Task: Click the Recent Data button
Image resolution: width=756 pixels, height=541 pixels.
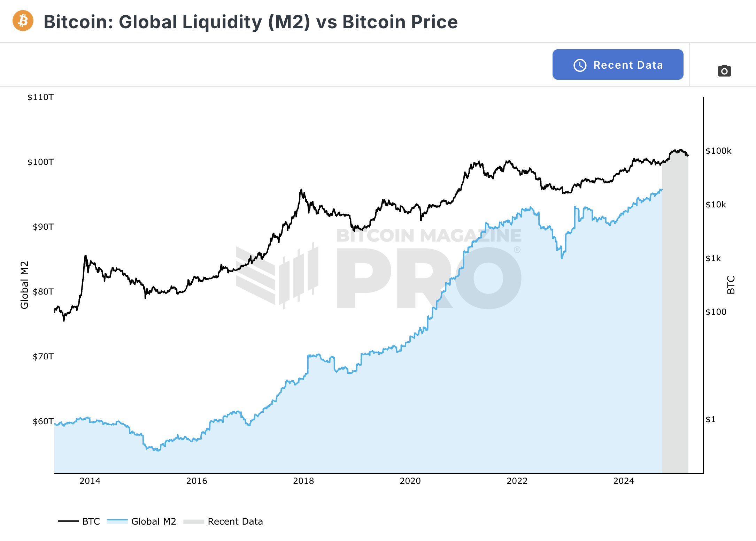Action: point(618,64)
